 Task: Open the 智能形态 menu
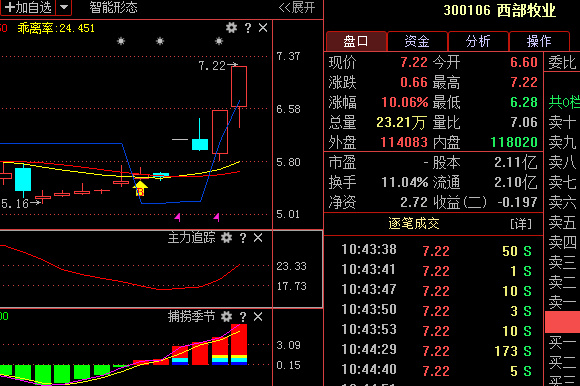113,7
